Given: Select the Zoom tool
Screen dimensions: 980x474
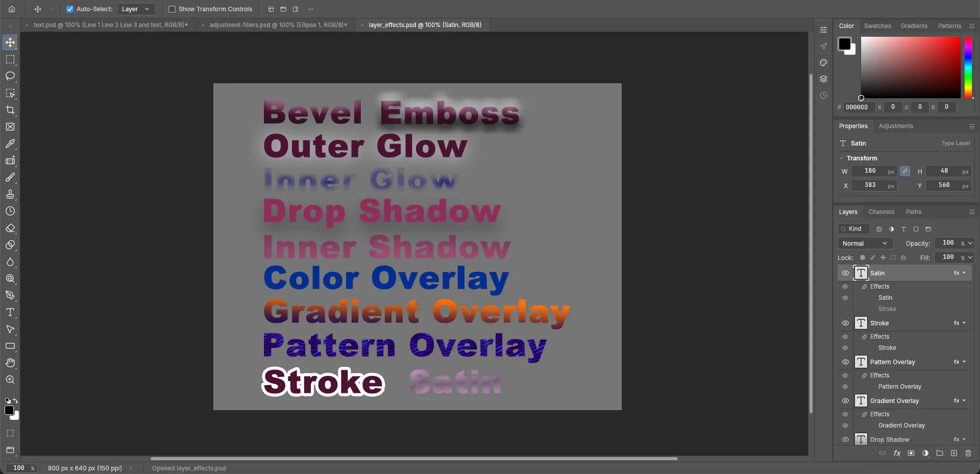Looking at the screenshot, I should (10, 380).
